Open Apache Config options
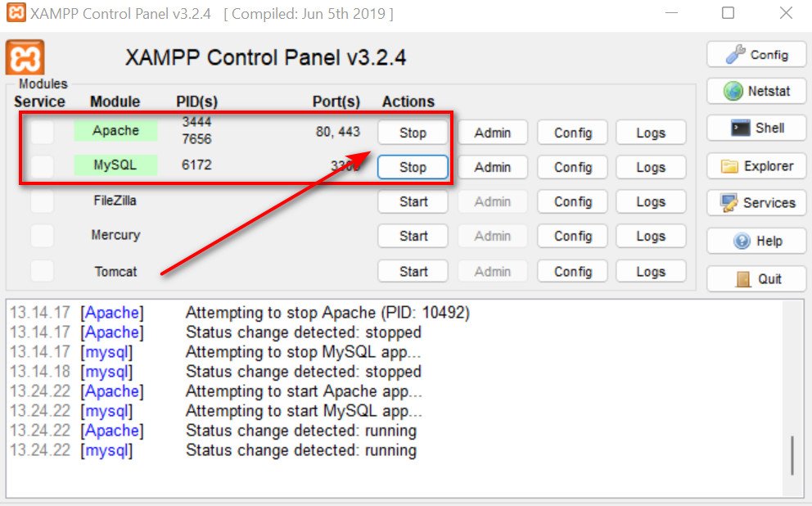 click(x=572, y=133)
